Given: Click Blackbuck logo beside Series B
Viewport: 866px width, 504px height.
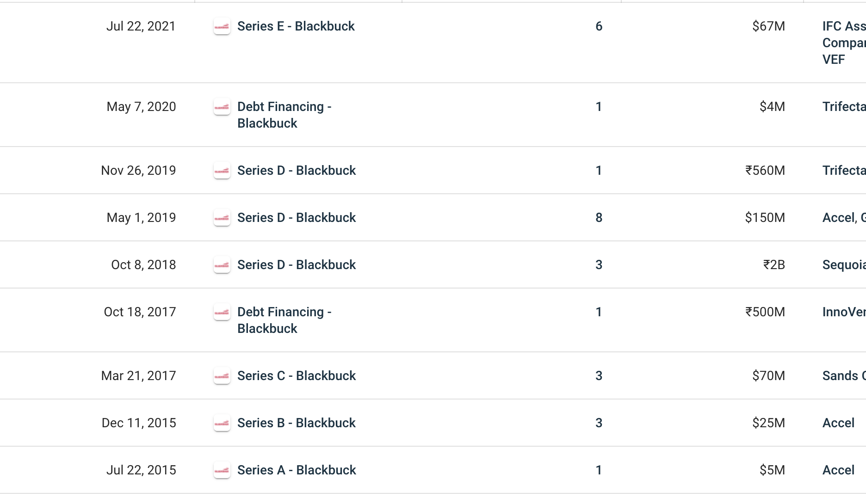Looking at the screenshot, I should (x=222, y=424).
